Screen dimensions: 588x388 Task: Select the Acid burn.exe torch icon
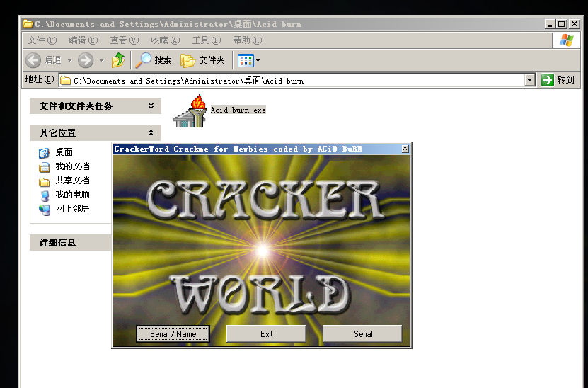[190, 111]
